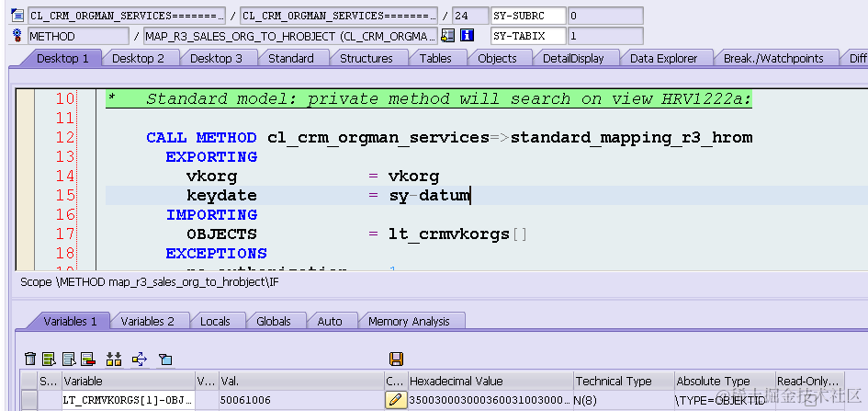Viewport: 868px width, 411px height.
Task: Click CALL METHOD keyword on line 12
Action: pyautogui.click(x=201, y=137)
